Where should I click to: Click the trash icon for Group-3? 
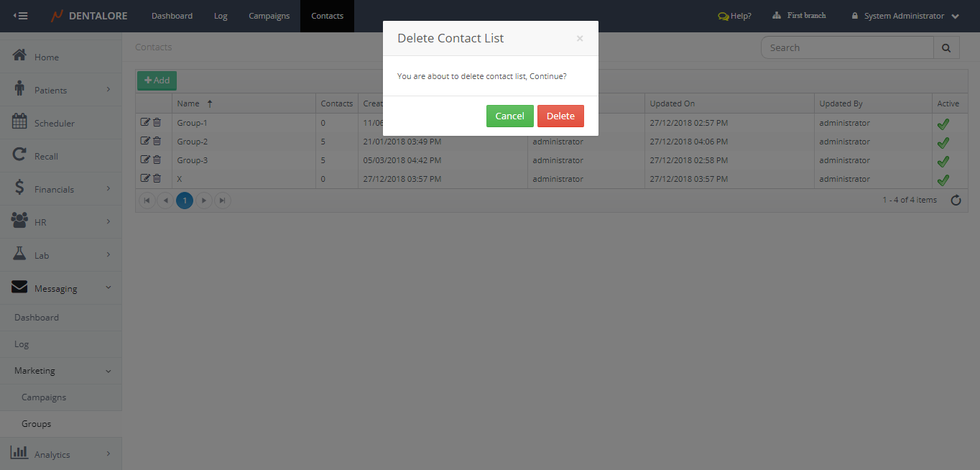[x=157, y=160]
